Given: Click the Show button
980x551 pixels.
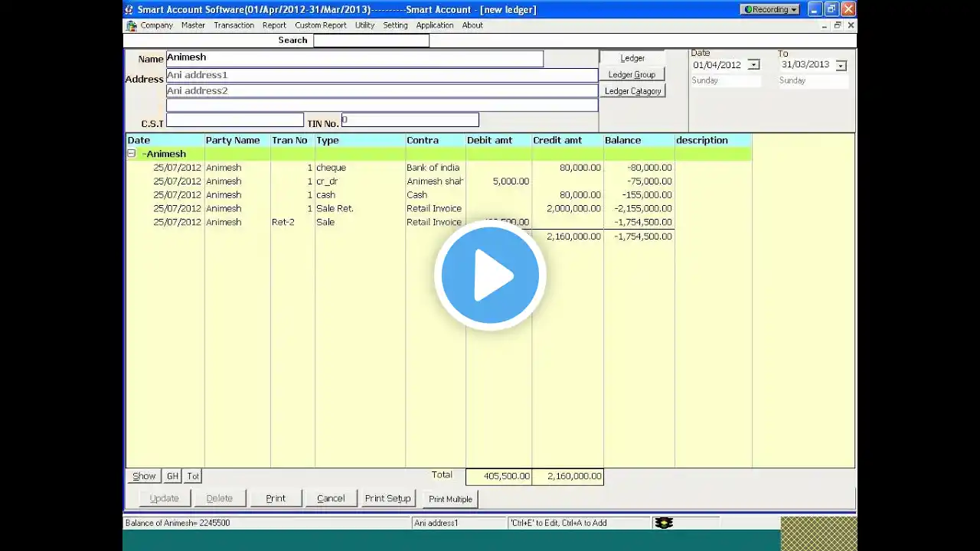Looking at the screenshot, I should coord(144,476).
